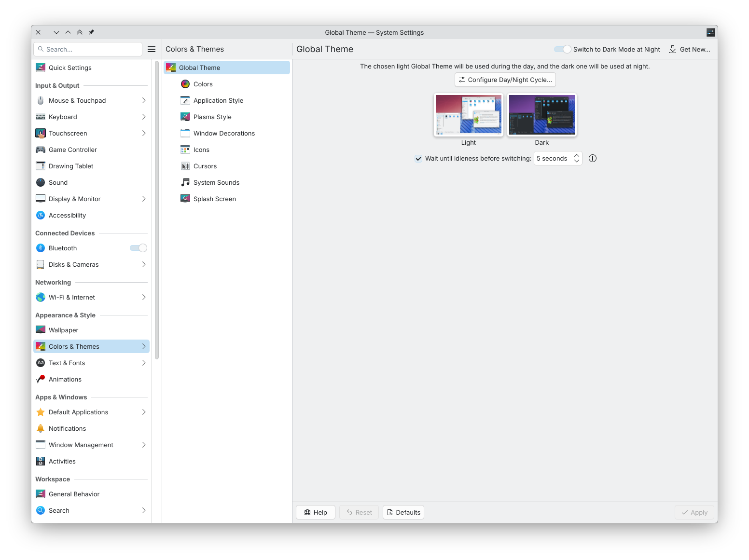The width and height of the screenshot is (749, 560).
Task: Uncheck Wait until idleness before switching
Action: (418, 158)
